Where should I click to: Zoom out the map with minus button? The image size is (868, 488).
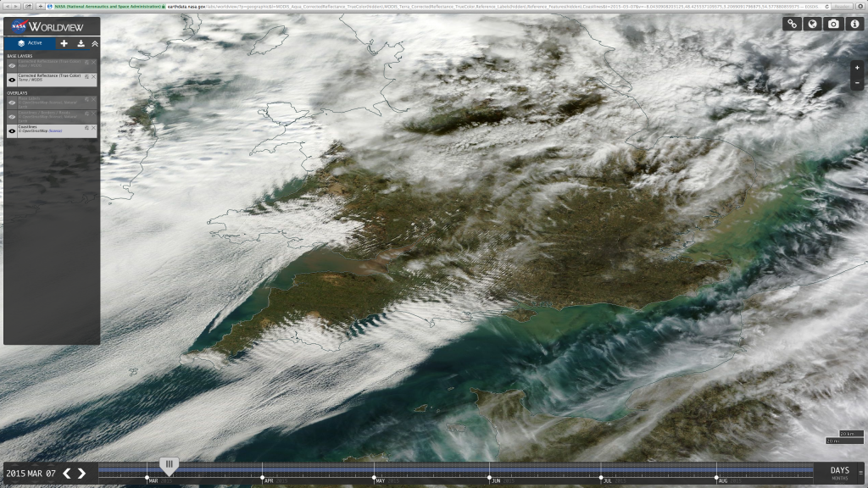(x=857, y=83)
